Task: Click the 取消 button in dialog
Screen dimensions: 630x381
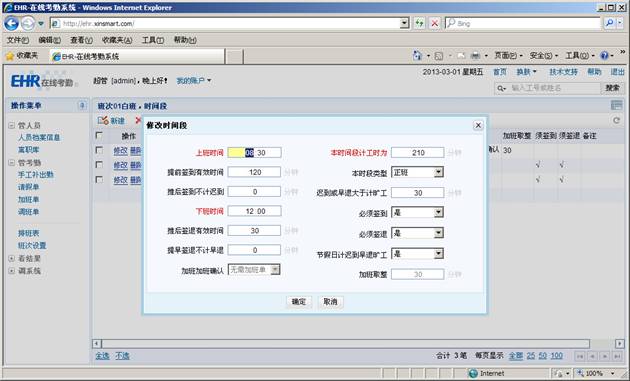Action: tap(330, 302)
